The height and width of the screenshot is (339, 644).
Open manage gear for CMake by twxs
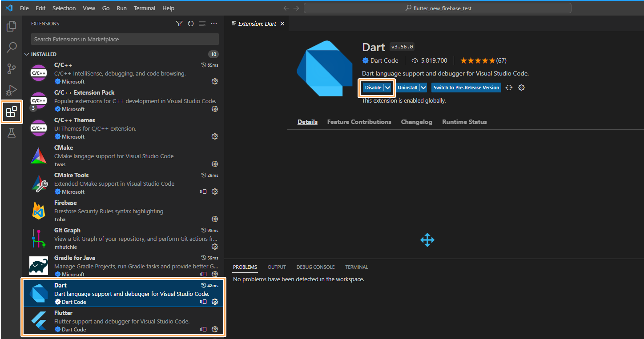[x=215, y=164]
